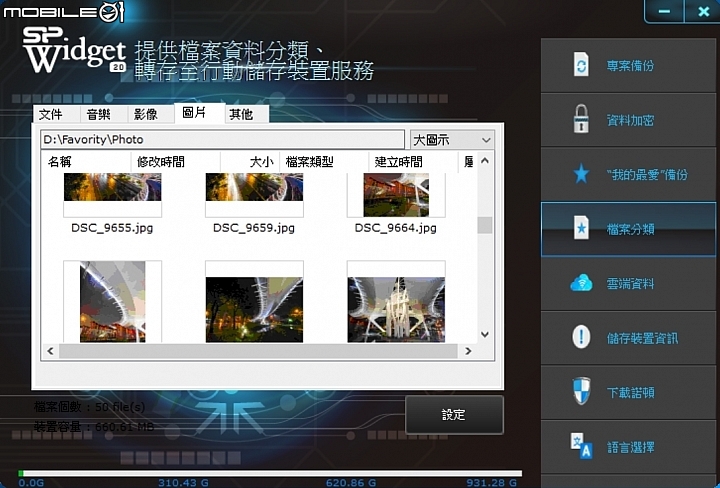
Task: Select the DSC_9655.jpg thumbnail
Action: click(x=112, y=195)
